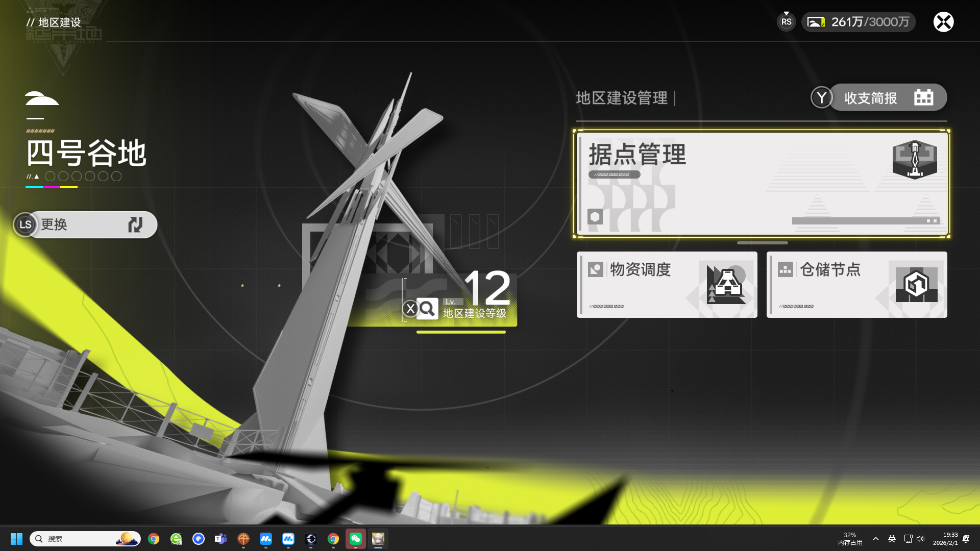Viewport: 980px width, 551px height.
Task: Click the 收支简报 report building icon
Action: (923, 97)
